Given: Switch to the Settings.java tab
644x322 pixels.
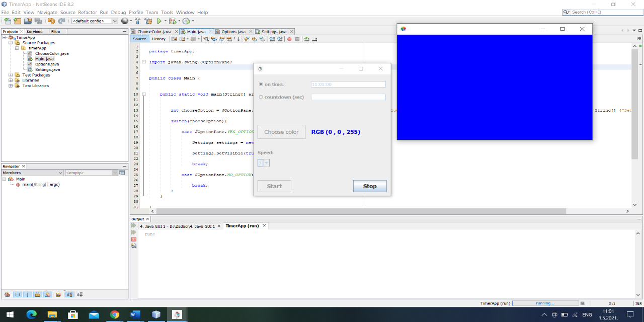Looking at the screenshot, I should point(275,31).
